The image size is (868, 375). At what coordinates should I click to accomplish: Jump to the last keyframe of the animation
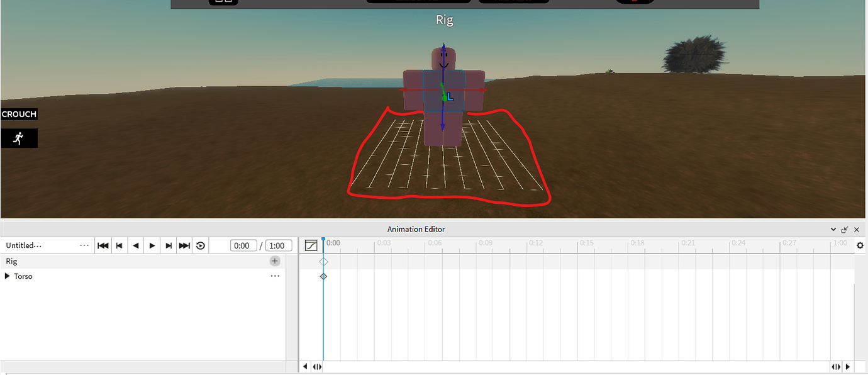point(184,245)
